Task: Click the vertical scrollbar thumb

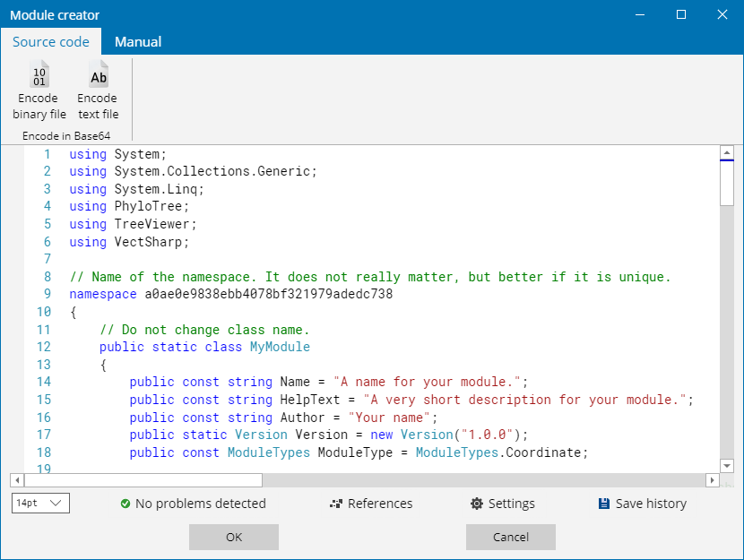Action: 727,184
